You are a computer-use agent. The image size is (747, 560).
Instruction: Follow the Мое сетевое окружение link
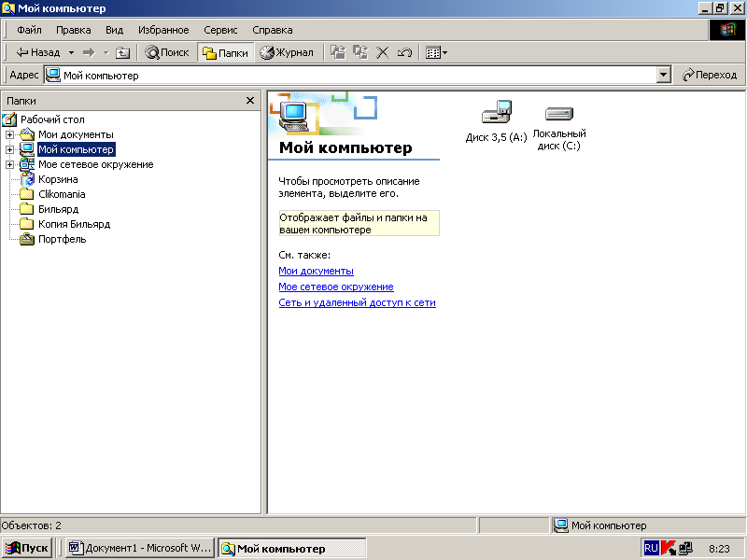336,287
